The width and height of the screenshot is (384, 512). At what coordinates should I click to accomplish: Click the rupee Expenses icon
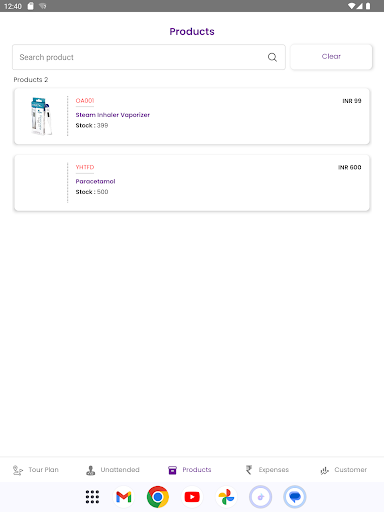(x=249, y=470)
